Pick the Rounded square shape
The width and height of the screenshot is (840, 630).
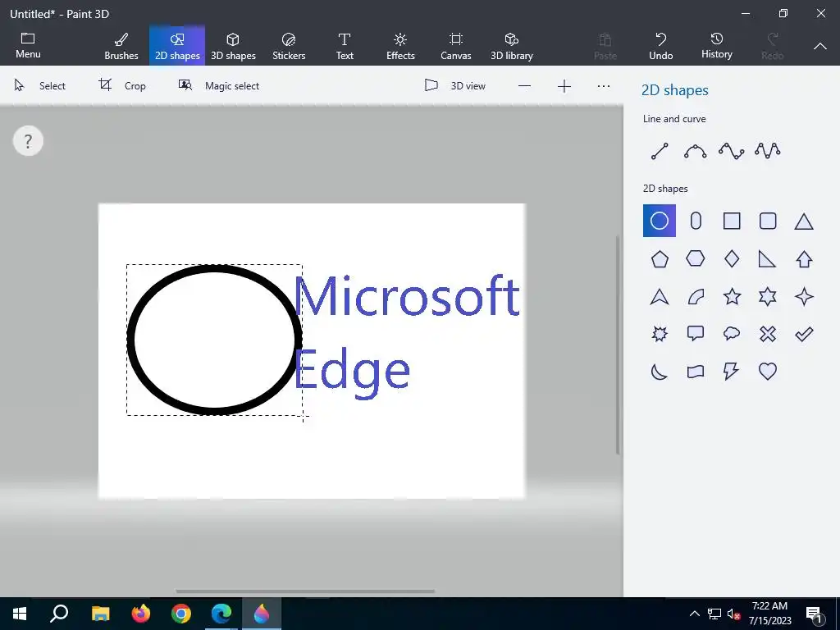click(768, 221)
